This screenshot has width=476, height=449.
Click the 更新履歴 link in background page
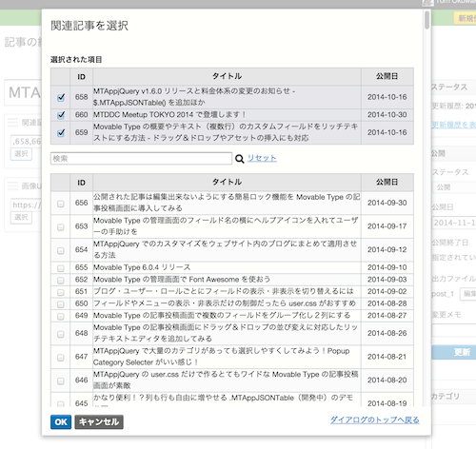click(x=454, y=125)
